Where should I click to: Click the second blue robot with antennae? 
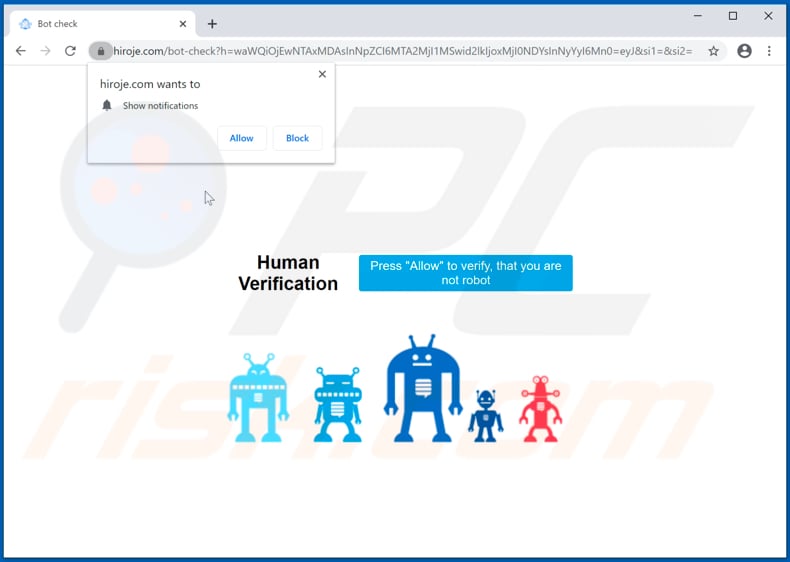(x=338, y=405)
